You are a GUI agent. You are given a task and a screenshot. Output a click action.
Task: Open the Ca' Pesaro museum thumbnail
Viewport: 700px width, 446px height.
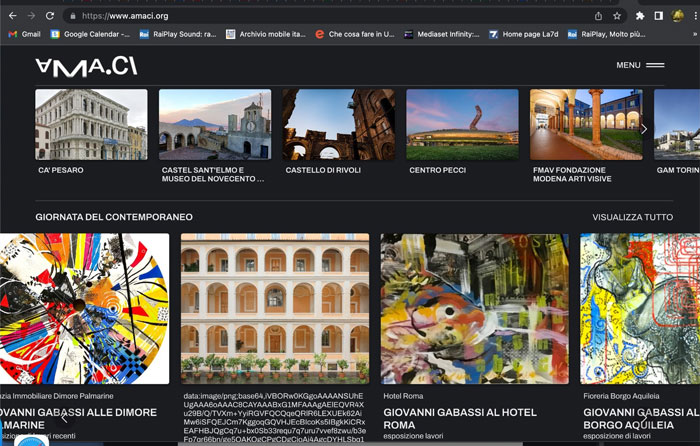(92, 125)
